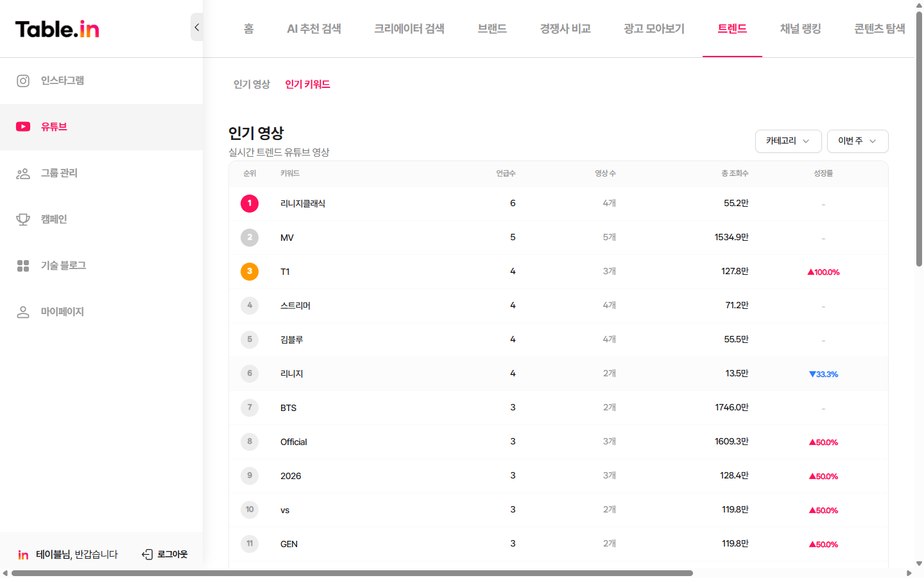Click 로그아웃 to sign out

pyautogui.click(x=170, y=554)
